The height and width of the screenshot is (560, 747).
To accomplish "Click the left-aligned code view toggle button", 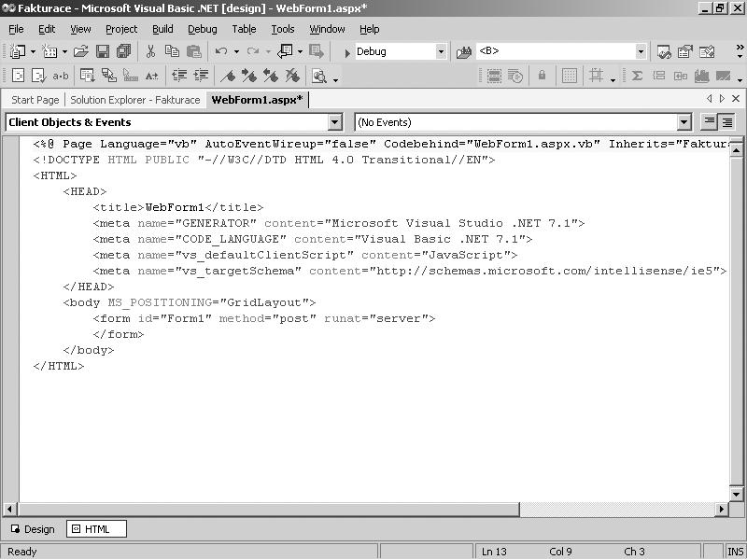I will (710, 122).
